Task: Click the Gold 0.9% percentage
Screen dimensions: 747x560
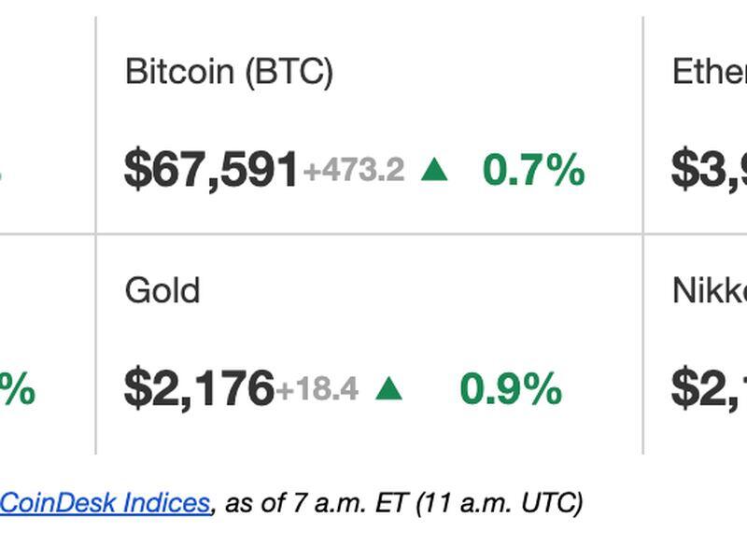Action: tap(511, 388)
